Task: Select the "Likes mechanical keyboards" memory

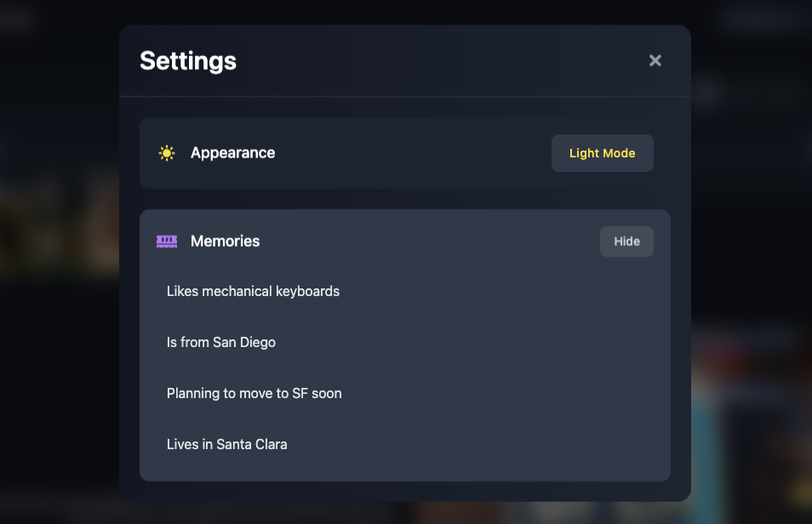Action: (253, 291)
